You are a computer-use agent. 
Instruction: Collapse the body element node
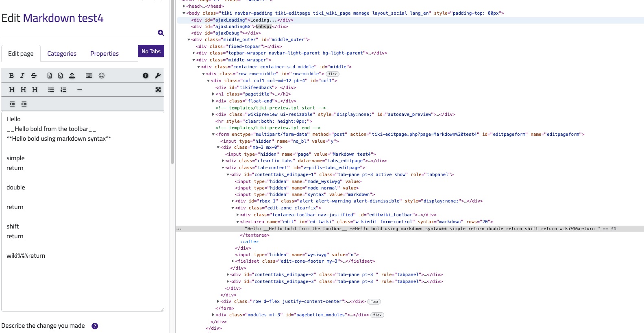[184, 13]
